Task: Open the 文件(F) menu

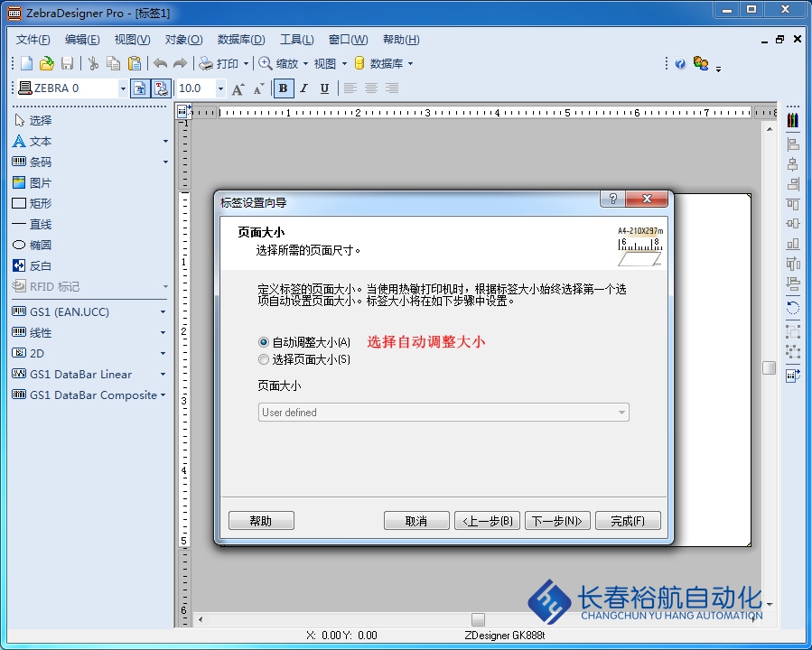Action: 33,40
